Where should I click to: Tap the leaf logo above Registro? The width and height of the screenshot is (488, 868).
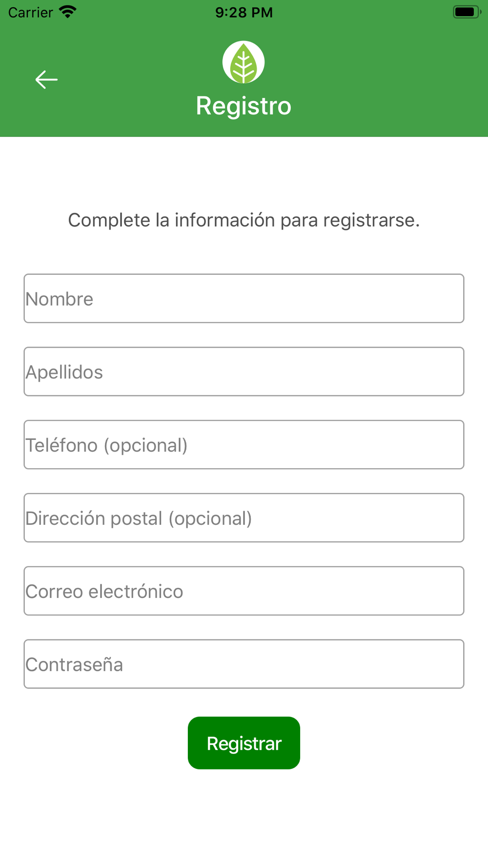click(x=244, y=62)
